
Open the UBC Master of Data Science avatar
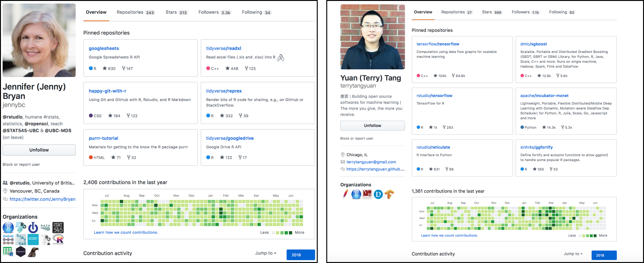pyautogui.click(x=33, y=240)
